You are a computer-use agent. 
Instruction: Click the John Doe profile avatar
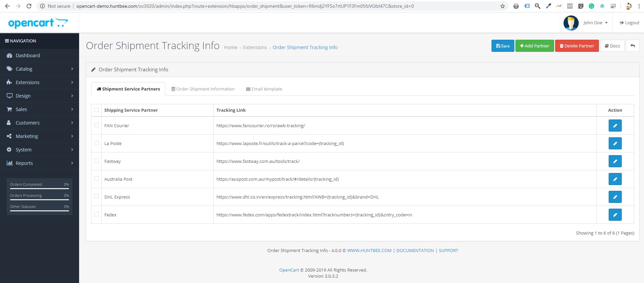point(571,23)
